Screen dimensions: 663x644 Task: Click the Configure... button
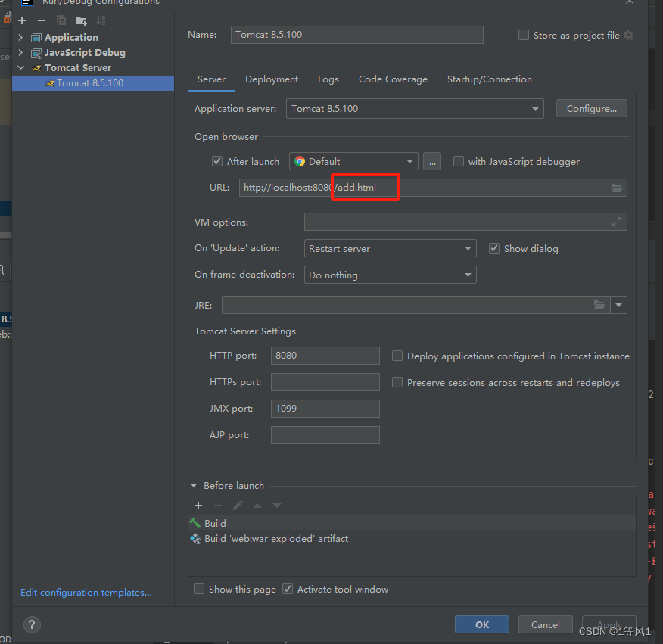click(x=592, y=109)
